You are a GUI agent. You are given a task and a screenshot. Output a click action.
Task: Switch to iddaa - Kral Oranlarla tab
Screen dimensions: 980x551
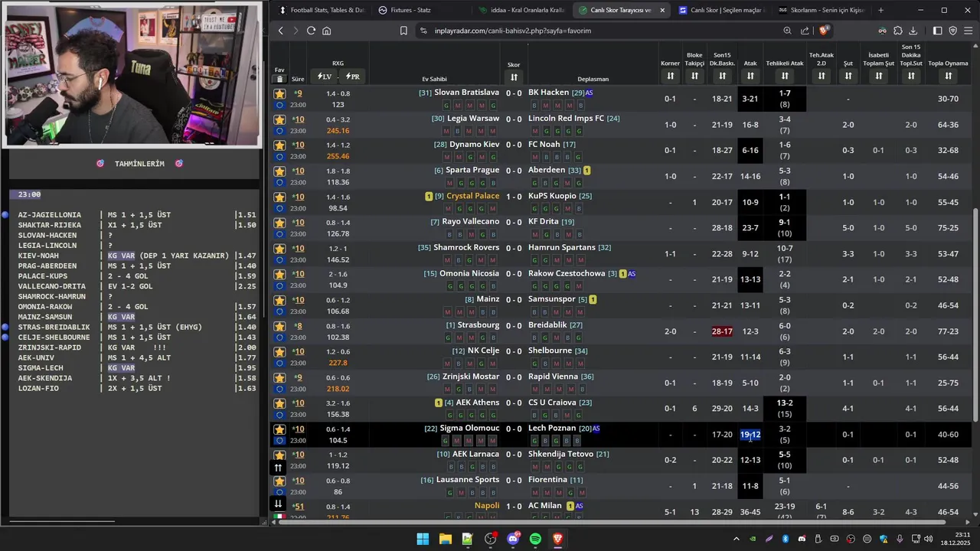[x=521, y=10]
